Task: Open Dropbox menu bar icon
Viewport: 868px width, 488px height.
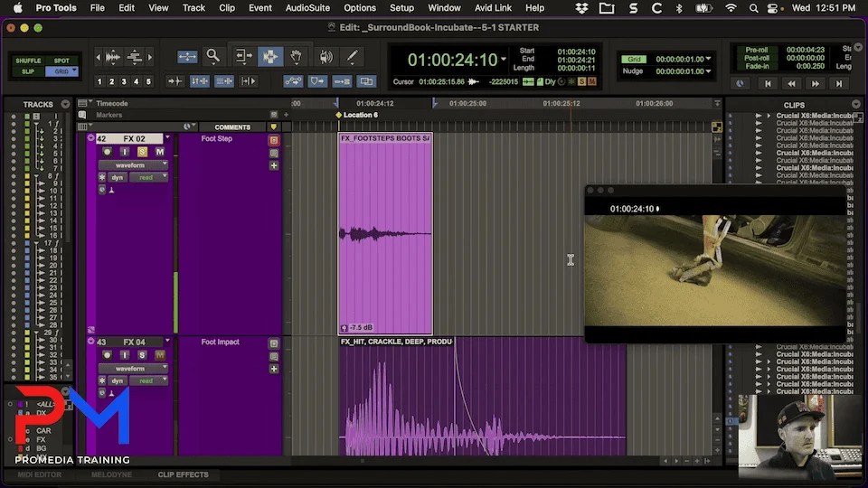Action: (x=581, y=8)
